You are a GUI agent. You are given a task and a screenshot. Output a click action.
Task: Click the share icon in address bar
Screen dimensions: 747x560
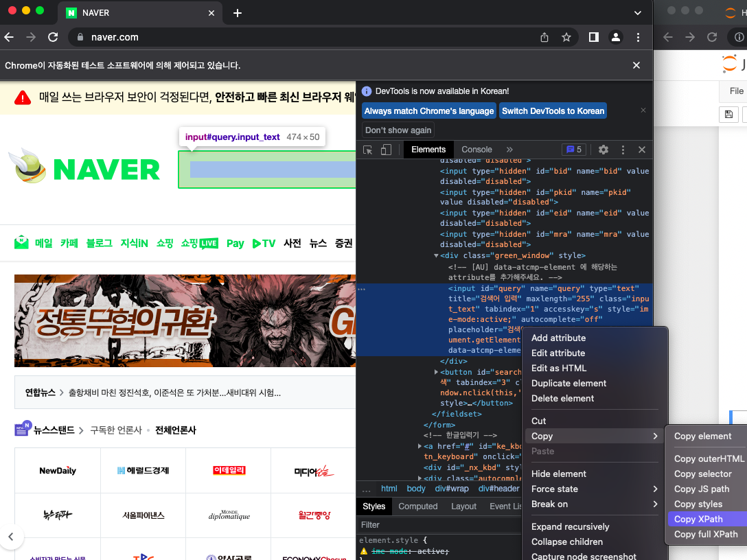tap(544, 37)
